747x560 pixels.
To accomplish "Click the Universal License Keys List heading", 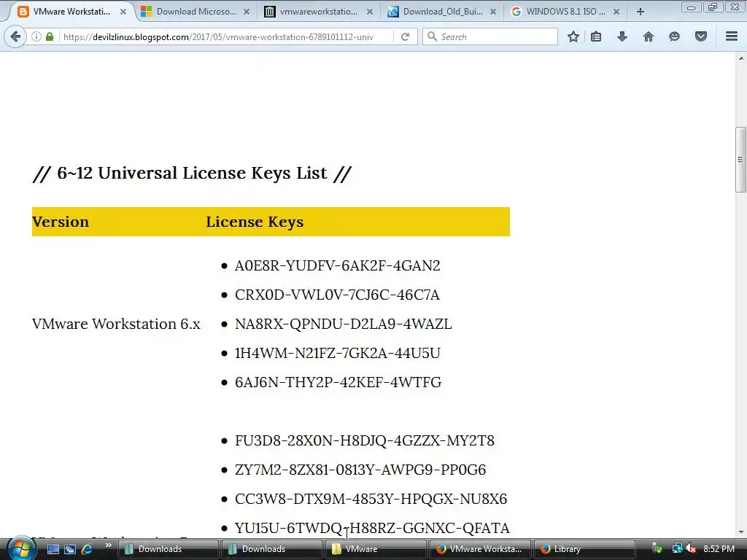I will [192, 173].
